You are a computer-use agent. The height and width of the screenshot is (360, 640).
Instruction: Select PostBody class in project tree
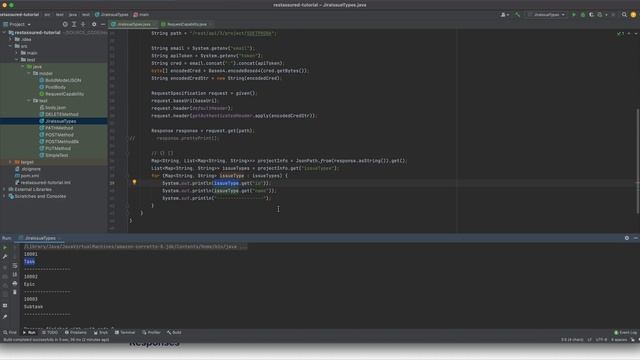[x=55, y=87]
